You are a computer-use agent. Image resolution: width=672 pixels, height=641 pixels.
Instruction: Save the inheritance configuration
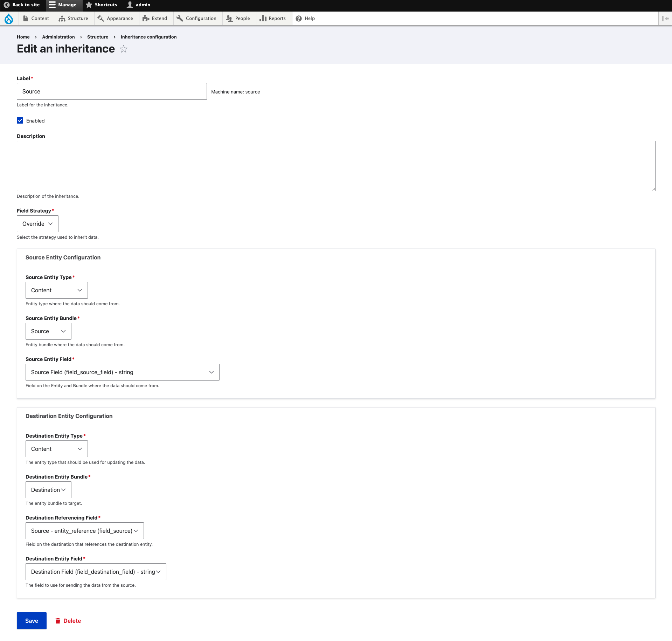[32, 621]
